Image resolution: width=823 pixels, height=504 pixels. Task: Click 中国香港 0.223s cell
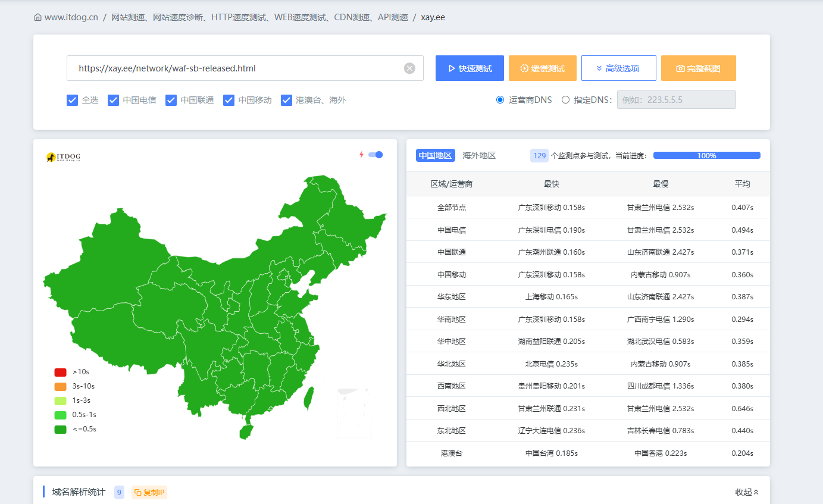pyautogui.click(x=661, y=453)
